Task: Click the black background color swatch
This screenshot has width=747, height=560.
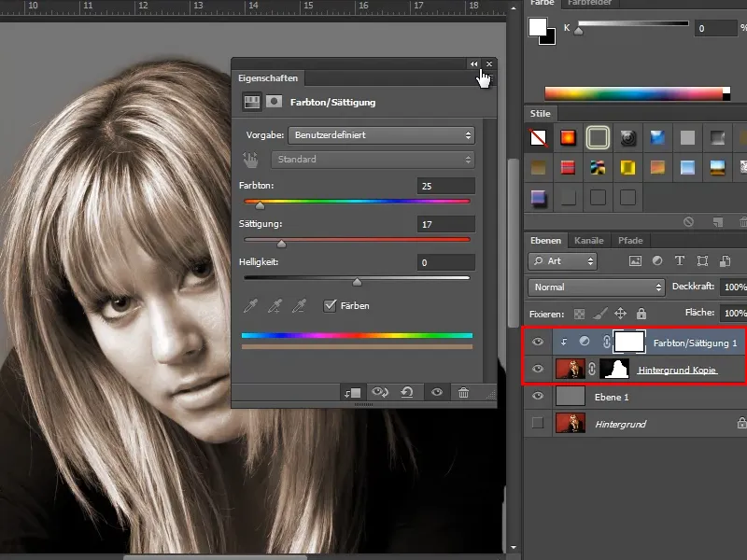Action: pos(550,38)
